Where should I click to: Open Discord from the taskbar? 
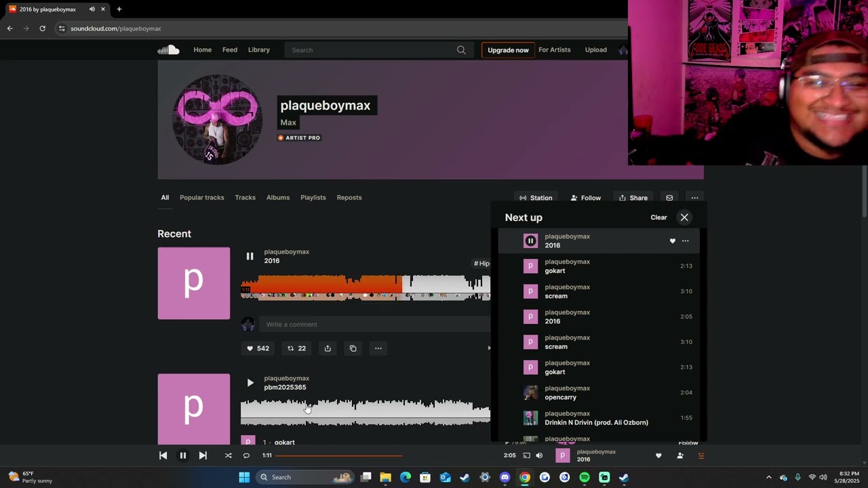coord(505,477)
